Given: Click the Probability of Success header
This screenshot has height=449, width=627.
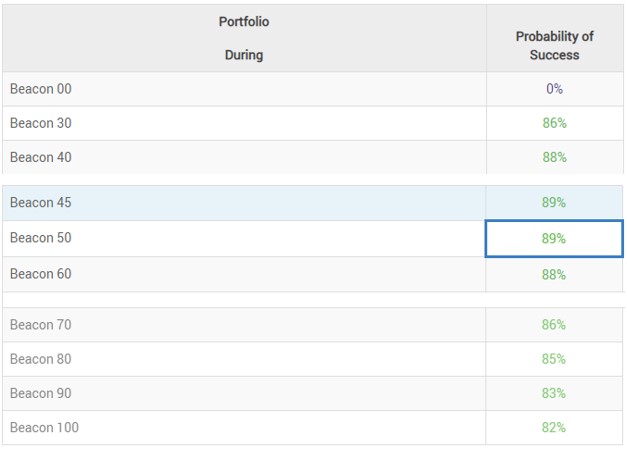Looking at the screenshot, I should 555,45.
